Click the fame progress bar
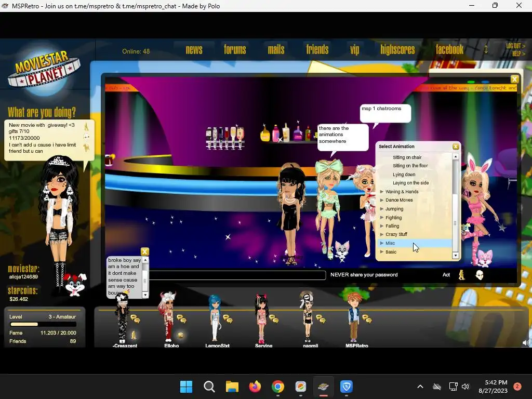Screen dimensions: 532x399 pyautogui.click(x=43, y=324)
